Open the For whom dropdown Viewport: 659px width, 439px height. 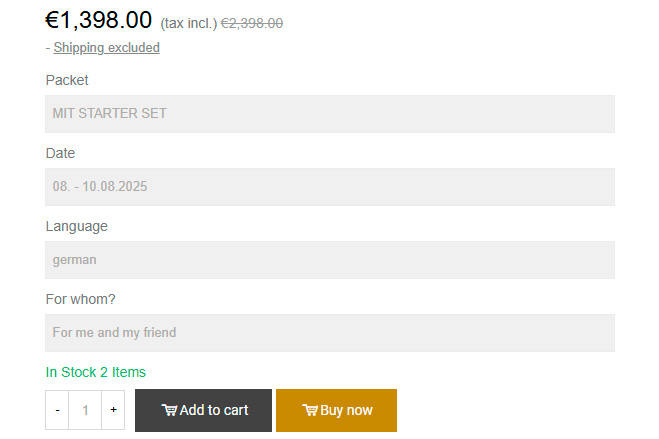click(330, 333)
